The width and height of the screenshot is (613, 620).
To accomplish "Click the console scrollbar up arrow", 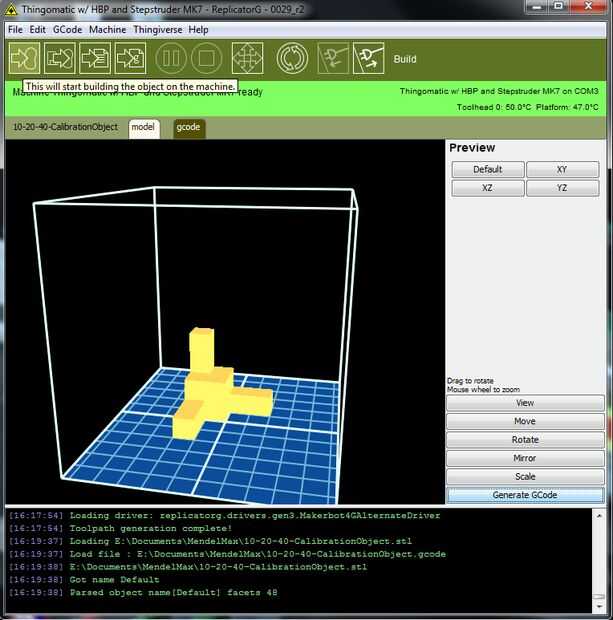I will (x=599, y=516).
